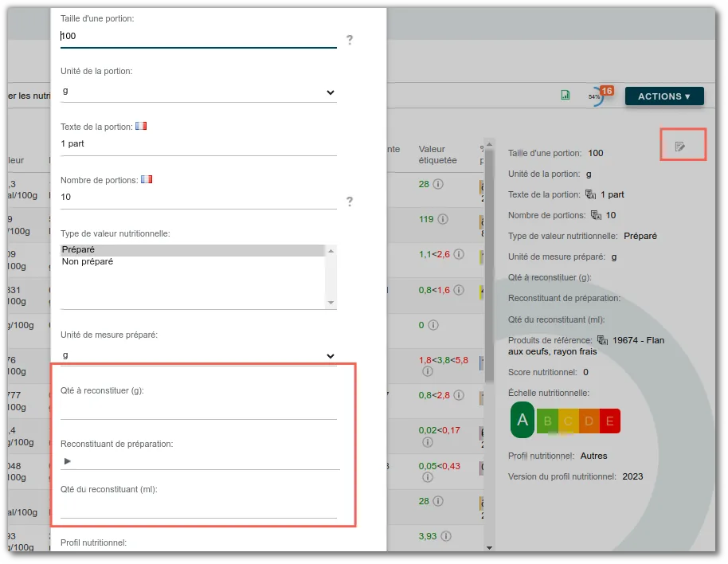
Task: Click the translate icon beside Nombre de portions: 10
Action: point(596,215)
